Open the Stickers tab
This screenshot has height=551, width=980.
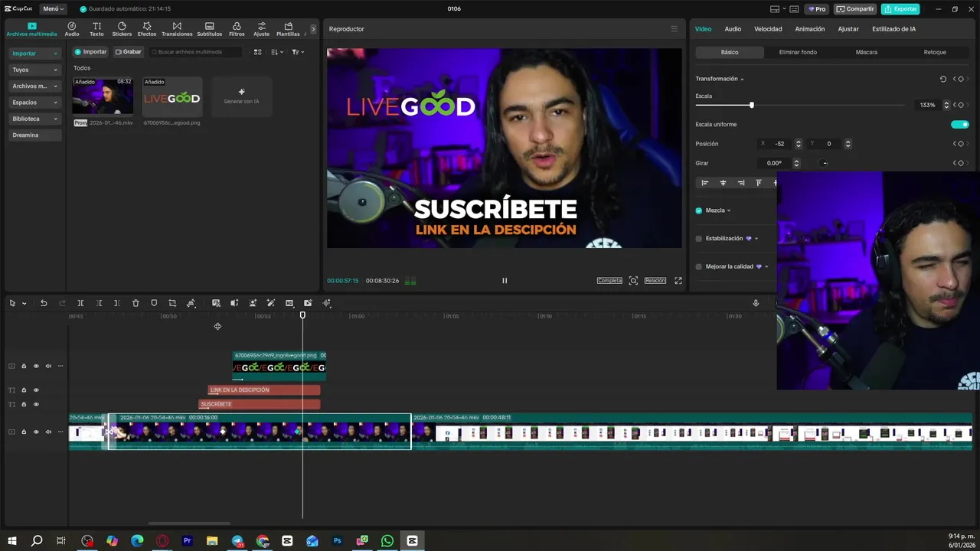pyautogui.click(x=122, y=29)
